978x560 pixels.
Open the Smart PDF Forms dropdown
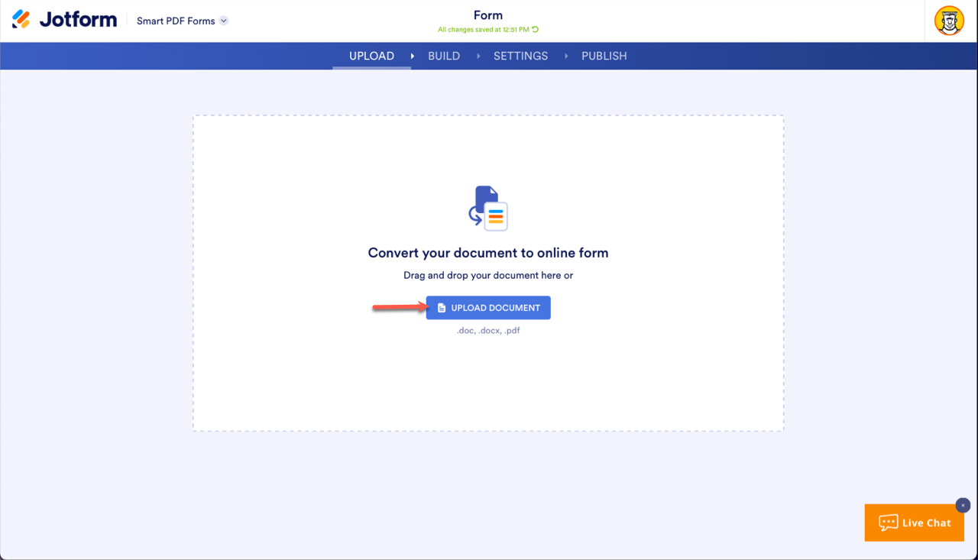[x=183, y=21]
